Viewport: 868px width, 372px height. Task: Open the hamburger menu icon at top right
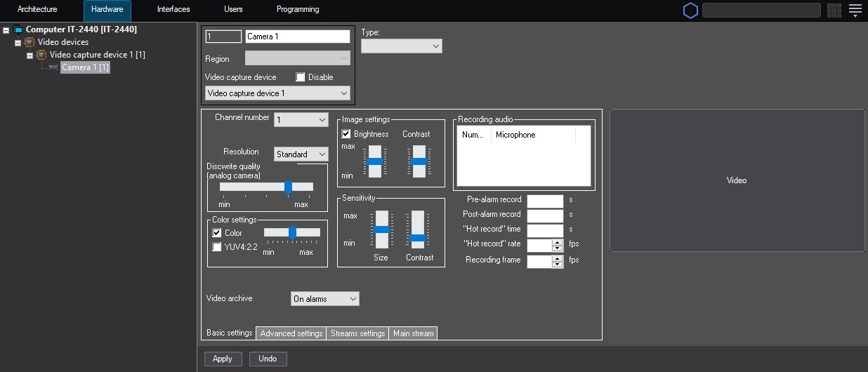coord(855,10)
